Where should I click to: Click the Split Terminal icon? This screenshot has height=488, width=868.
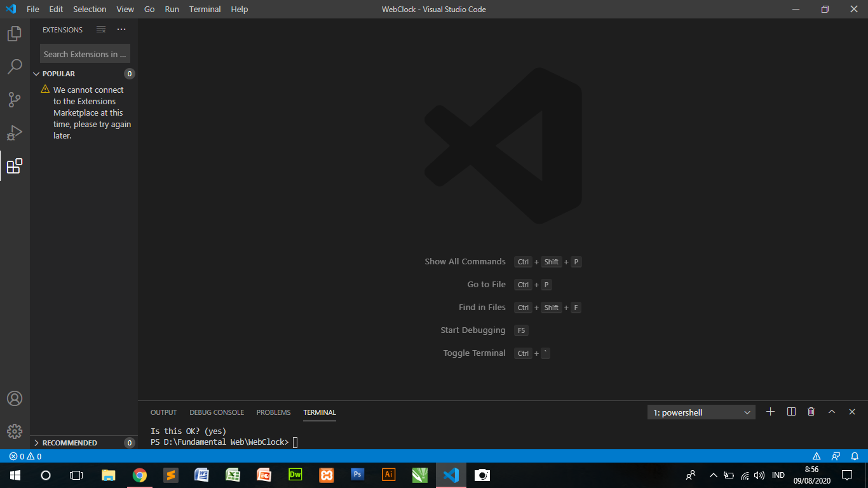[x=790, y=411]
